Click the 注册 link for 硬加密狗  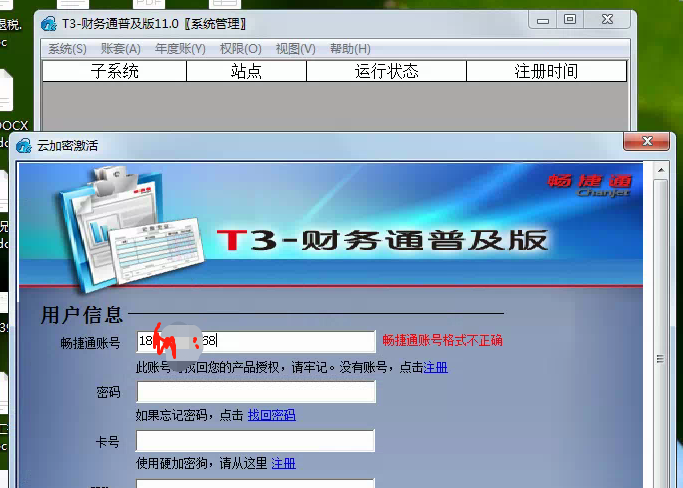point(283,463)
